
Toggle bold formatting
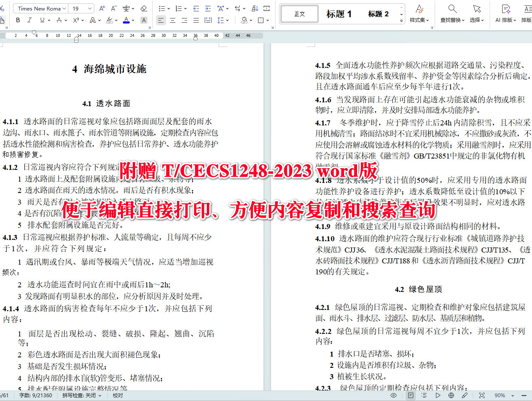coord(18,20)
